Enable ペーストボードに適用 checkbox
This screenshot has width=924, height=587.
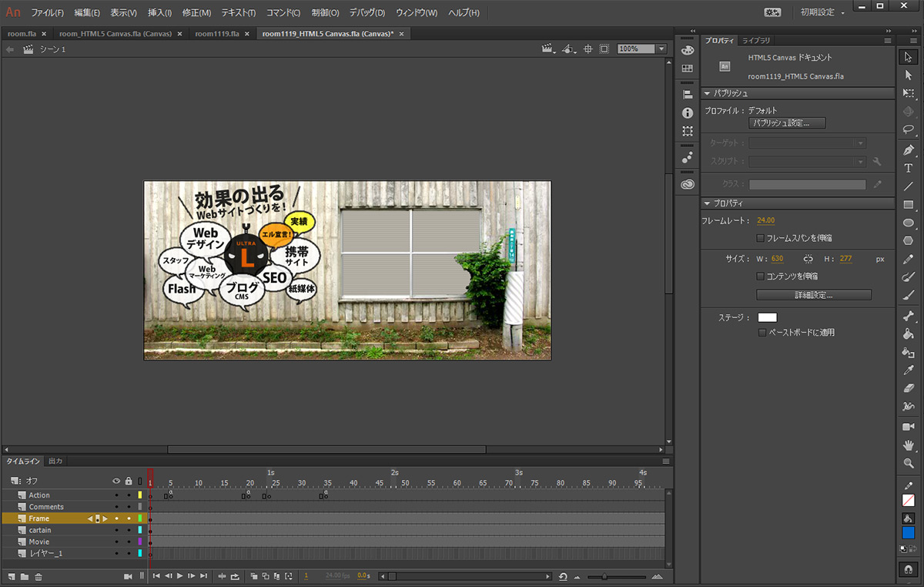point(762,333)
